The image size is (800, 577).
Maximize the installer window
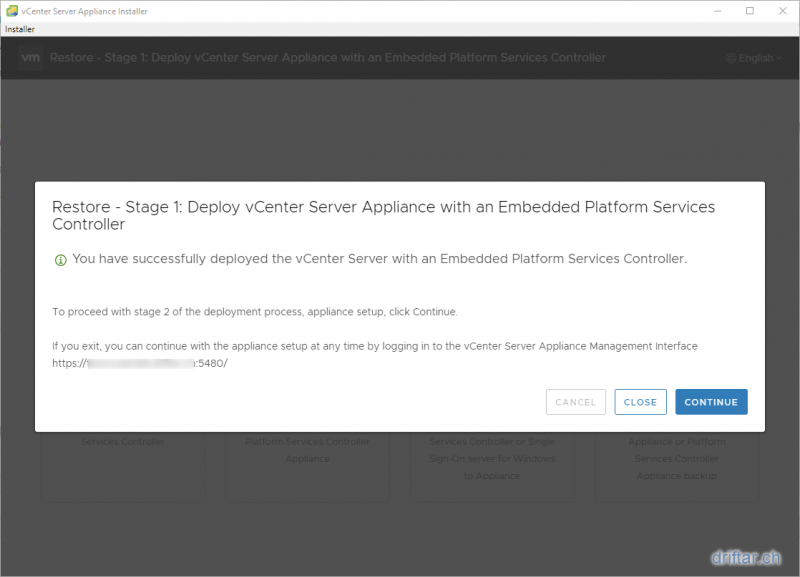pyautogui.click(x=749, y=10)
